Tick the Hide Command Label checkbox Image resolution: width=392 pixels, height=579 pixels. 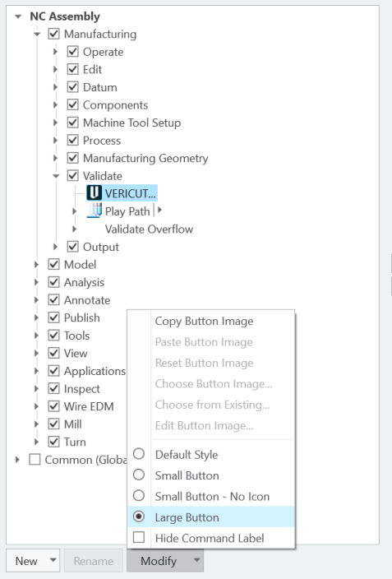(139, 537)
